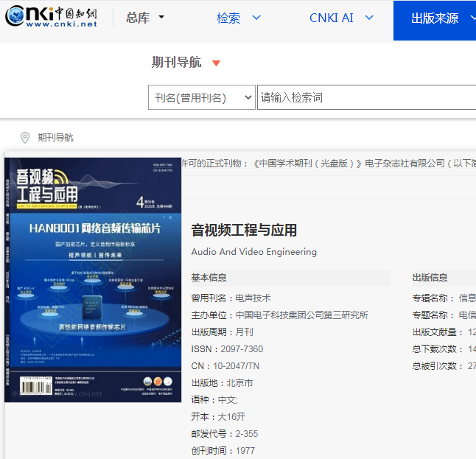Open the 检索 menu
This screenshot has height=459, width=476.
click(x=228, y=18)
